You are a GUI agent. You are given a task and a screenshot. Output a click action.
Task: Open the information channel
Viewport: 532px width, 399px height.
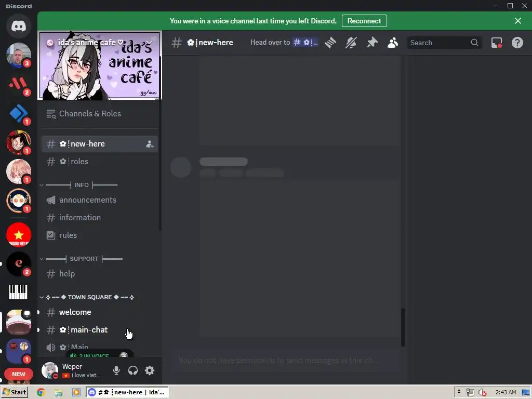click(100, 218)
